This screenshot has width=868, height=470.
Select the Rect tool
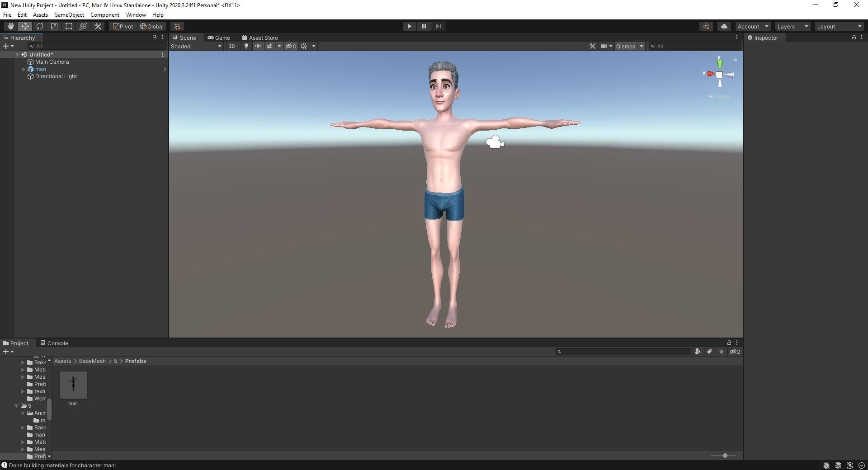click(x=68, y=26)
